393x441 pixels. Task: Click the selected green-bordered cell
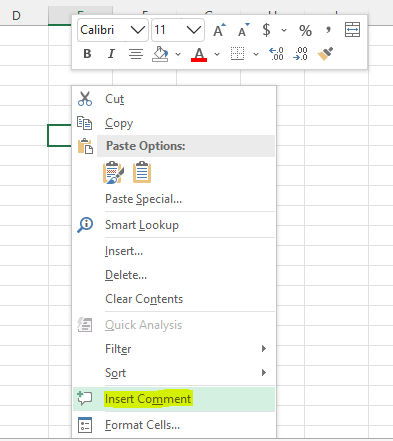59,135
